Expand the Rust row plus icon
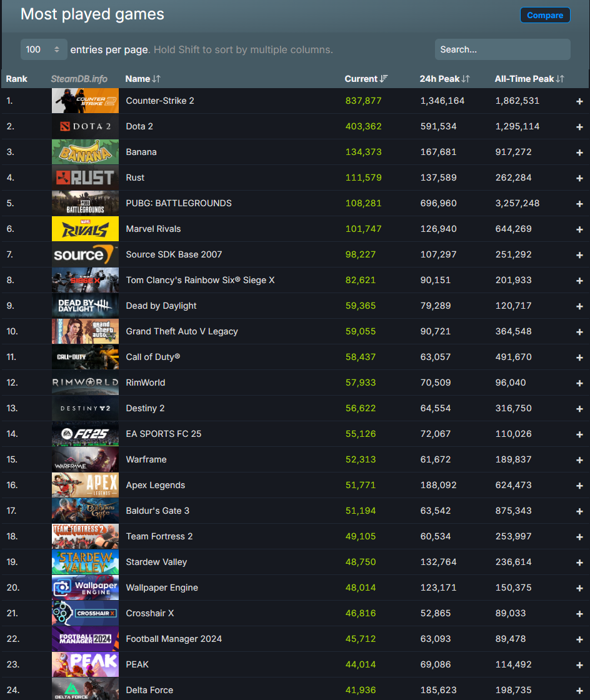The image size is (590, 700). coord(579,178)
